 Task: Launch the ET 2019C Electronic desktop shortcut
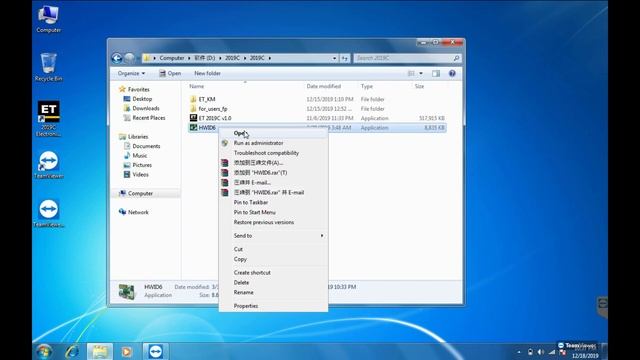[48, 118]
